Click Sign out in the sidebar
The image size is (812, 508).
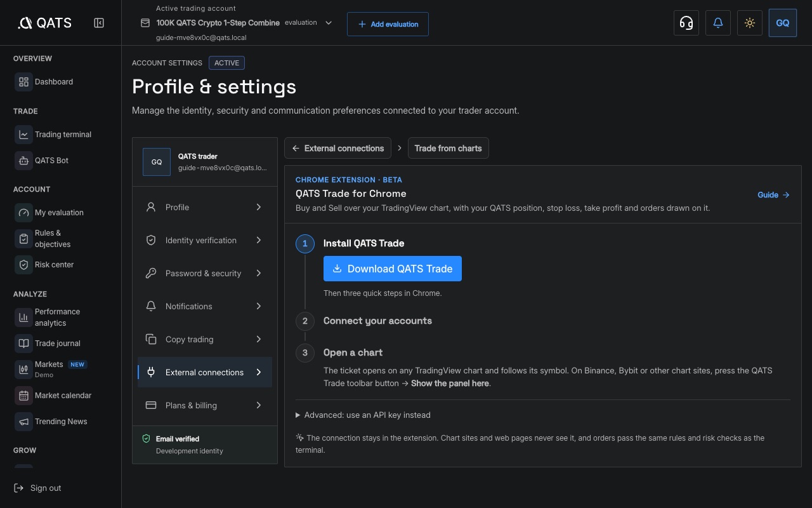pos(37,488)
